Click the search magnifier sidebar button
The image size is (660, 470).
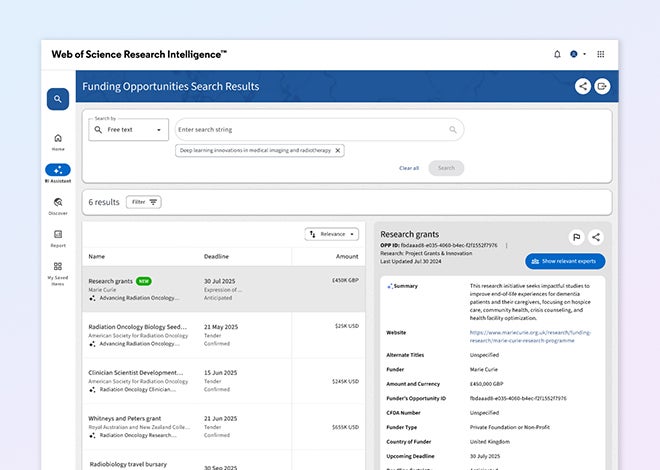pyautogui.click(x=57, y=99)
